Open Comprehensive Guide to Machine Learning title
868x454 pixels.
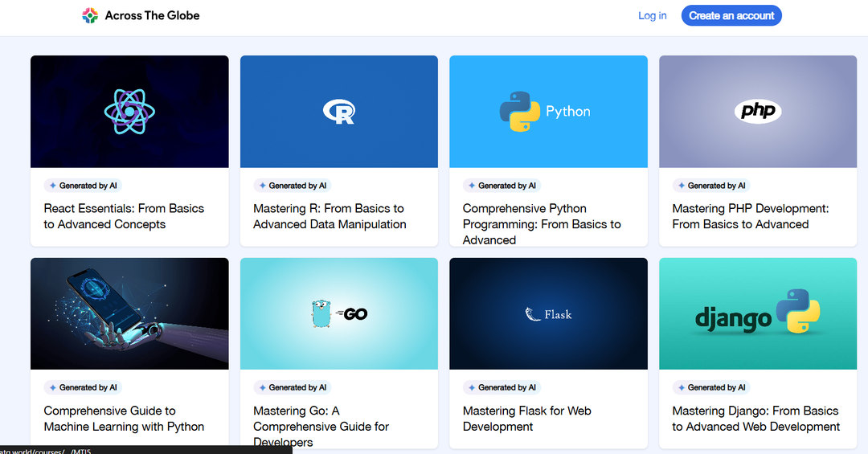point(124,419)
